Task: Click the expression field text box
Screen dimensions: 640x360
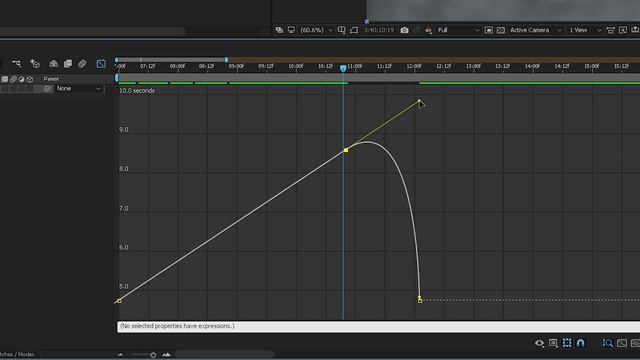Action: coord(378,327)
